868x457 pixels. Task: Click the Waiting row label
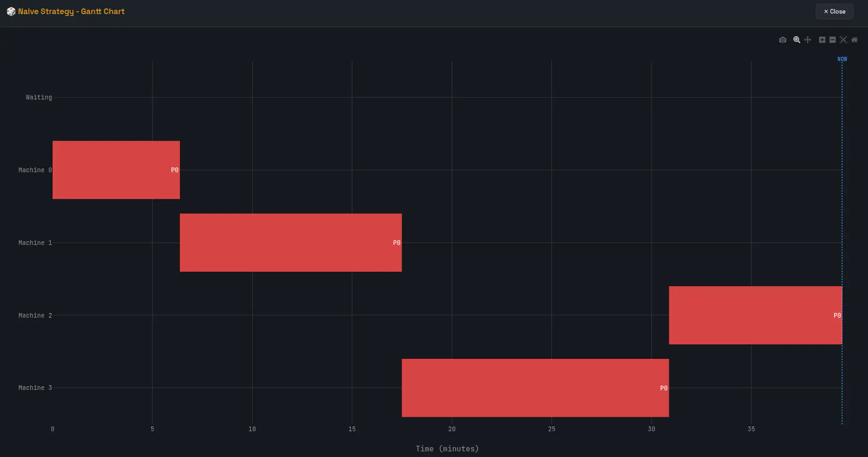click(39, 97)
